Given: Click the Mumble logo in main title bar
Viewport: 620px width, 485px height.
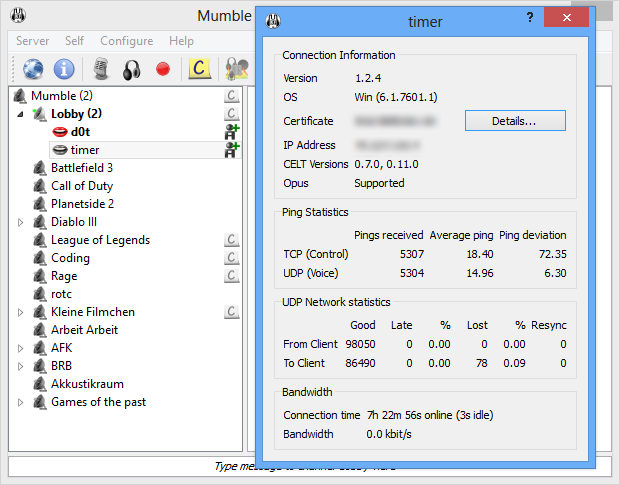Looking at the screenshot, I should 18,16.
